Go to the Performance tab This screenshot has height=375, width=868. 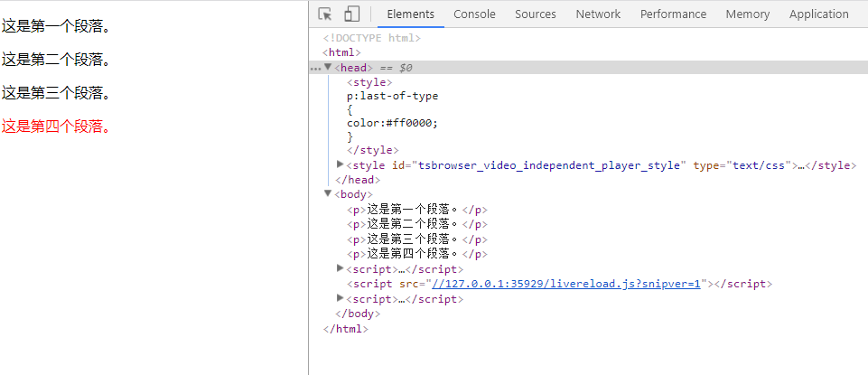(673, 14)
